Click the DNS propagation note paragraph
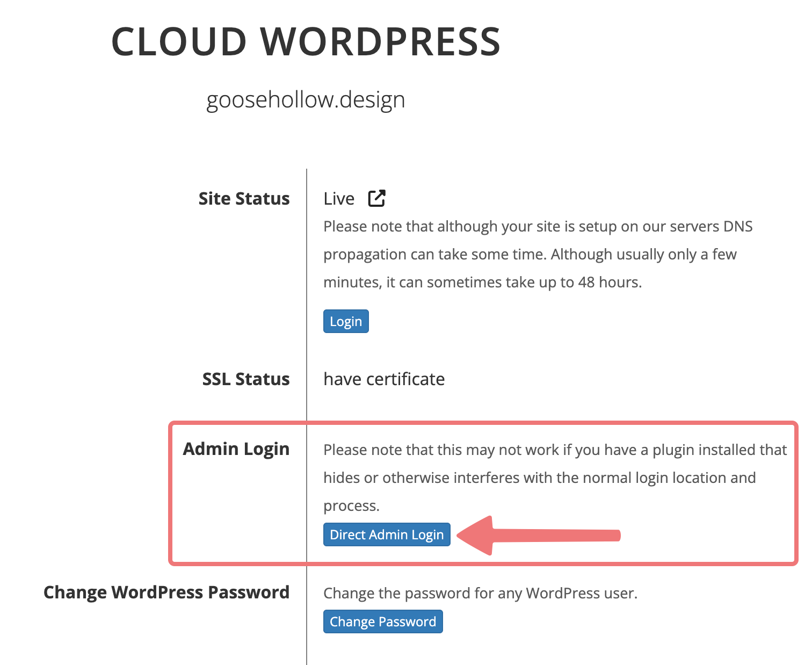 (538, 254)
